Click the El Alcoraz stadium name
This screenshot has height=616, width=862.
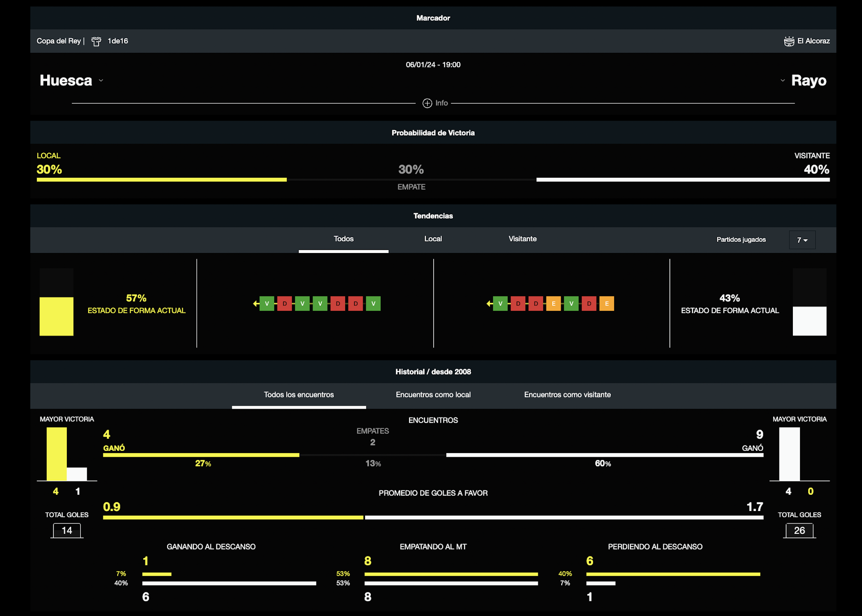point(814,41)
